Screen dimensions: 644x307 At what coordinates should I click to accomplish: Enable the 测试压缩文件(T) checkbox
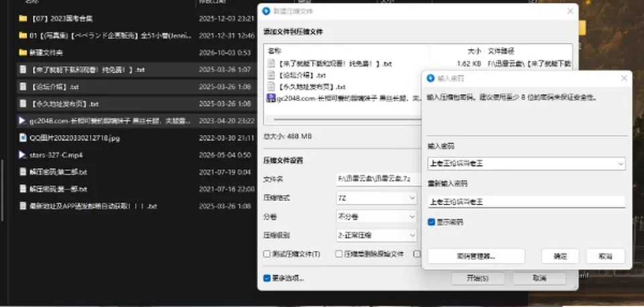[267, 254]
